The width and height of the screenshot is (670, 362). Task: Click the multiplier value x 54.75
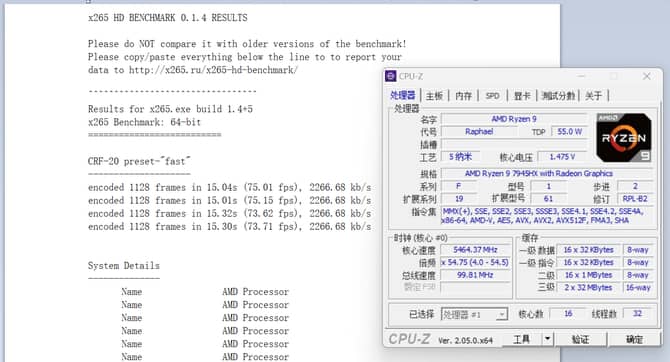475,262
